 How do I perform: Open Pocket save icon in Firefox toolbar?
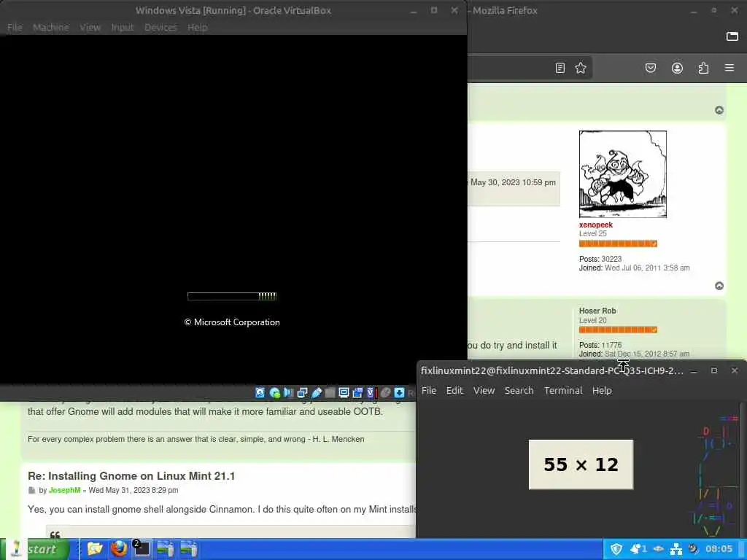650,68
